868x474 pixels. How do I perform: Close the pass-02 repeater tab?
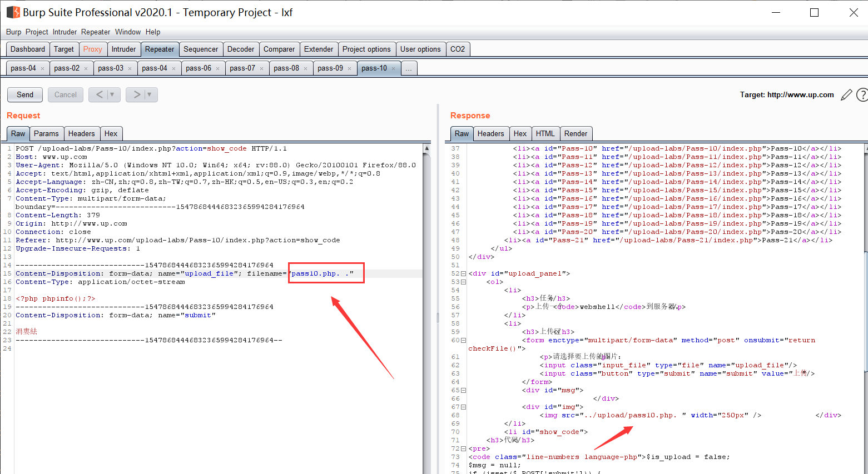tap(86, 69)
